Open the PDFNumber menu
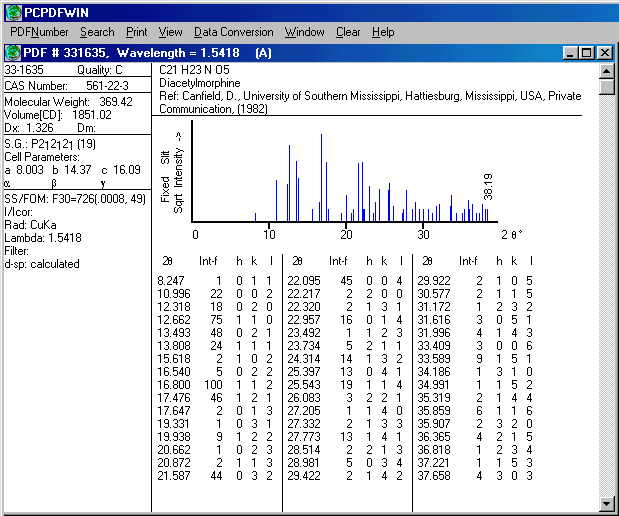Screen dimensions: 619x516 click(x=39, y=32)
